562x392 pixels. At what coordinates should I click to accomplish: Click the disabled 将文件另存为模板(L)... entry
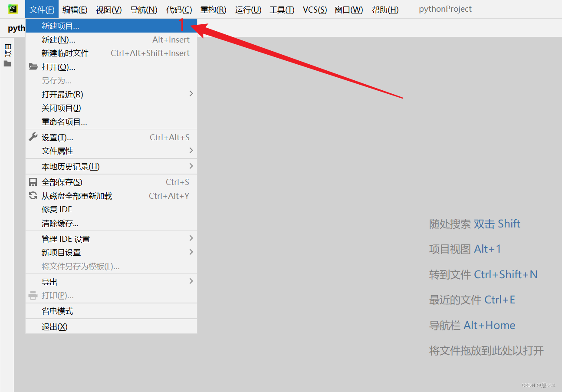[x=111, y=266]
